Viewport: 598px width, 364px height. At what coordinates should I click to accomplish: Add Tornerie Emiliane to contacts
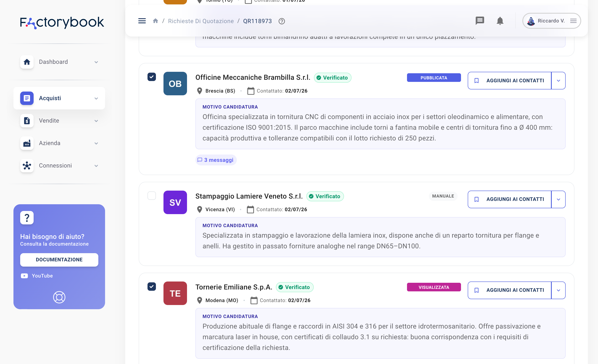(509, 290)
